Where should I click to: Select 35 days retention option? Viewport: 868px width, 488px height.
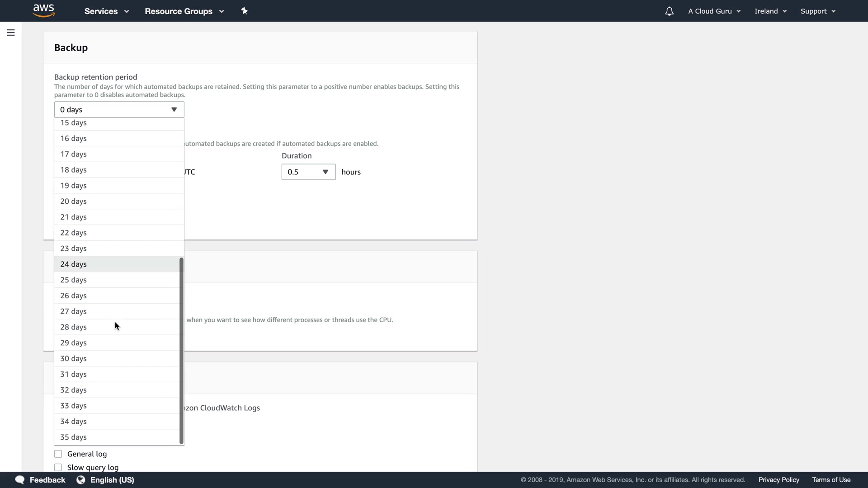(x=73, y=437)
